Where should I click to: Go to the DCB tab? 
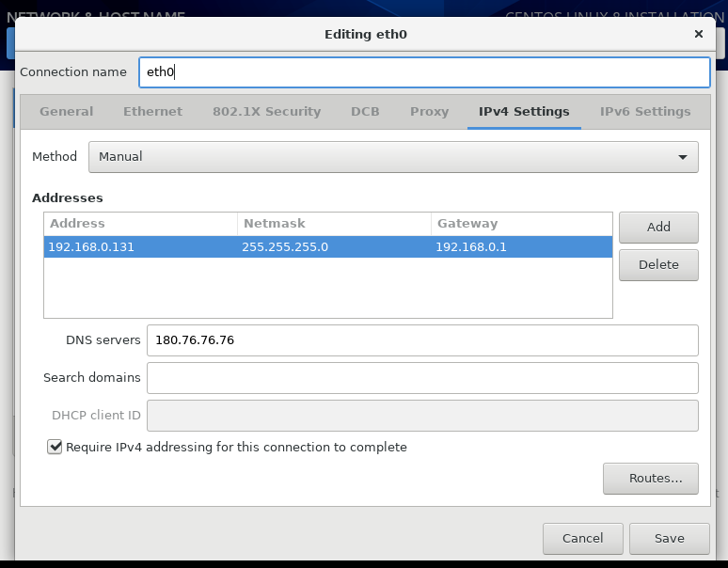365,111
